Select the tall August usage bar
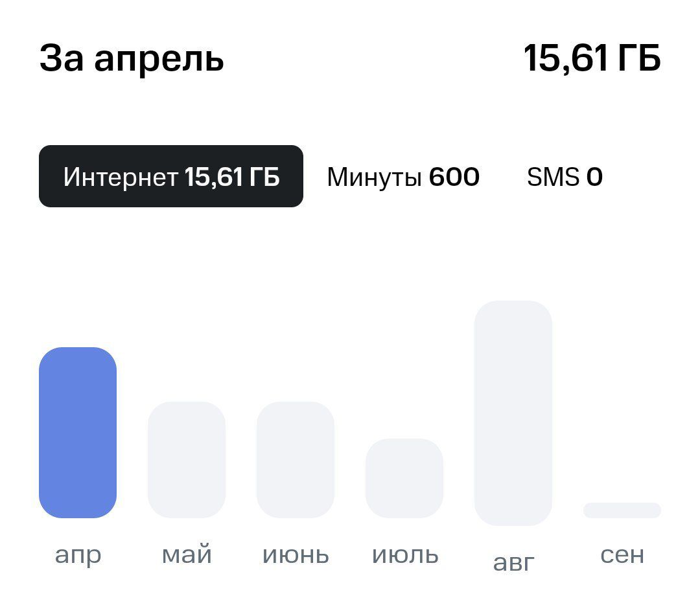Screen dimensions: 700x594 [513, 413]
